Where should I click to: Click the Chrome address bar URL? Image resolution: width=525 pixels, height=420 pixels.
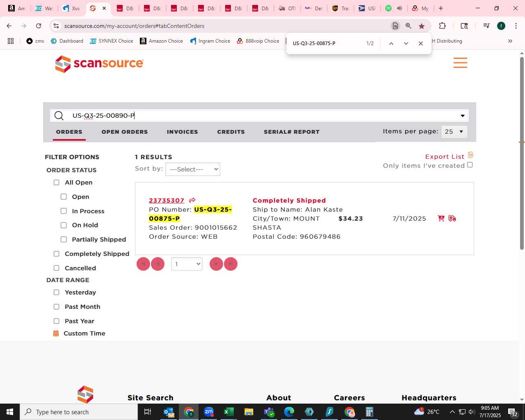134,26
